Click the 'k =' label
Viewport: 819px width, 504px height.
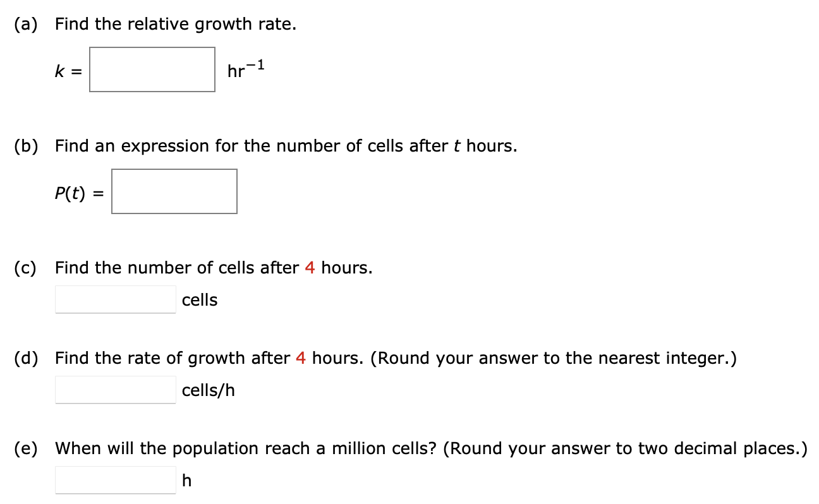(x=68, y=71)
